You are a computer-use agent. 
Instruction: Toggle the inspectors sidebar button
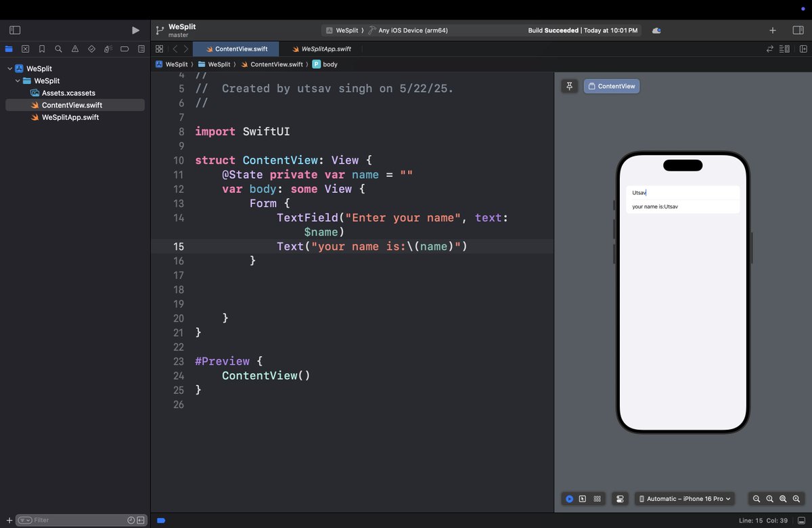(798, 30)
